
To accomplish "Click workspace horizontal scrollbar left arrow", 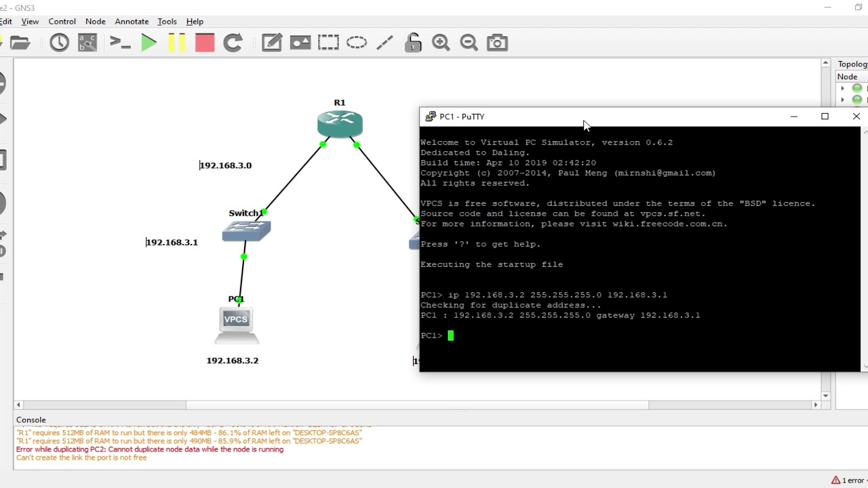I will click(x=18, y=405).
